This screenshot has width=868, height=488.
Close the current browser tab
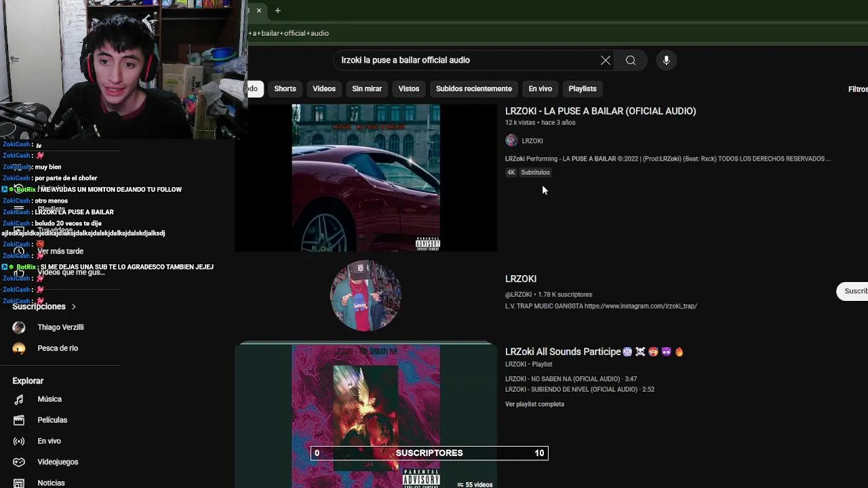pos(258,10)
